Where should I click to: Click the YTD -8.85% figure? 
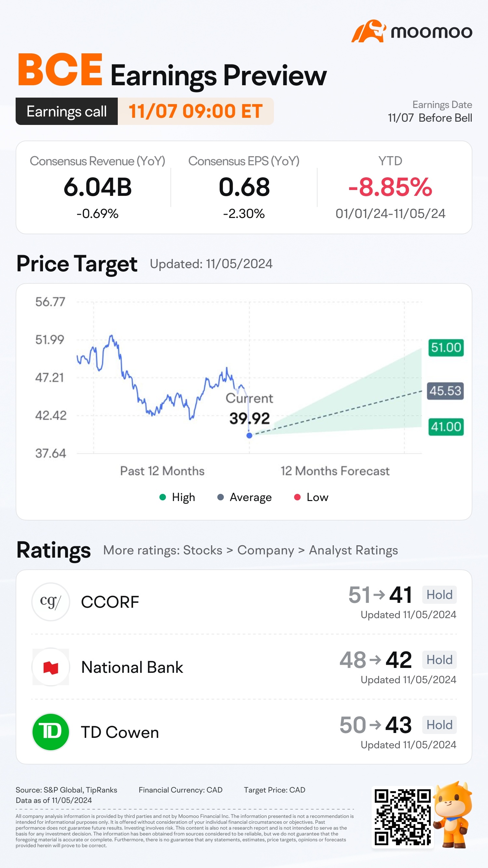coord(390,187)
